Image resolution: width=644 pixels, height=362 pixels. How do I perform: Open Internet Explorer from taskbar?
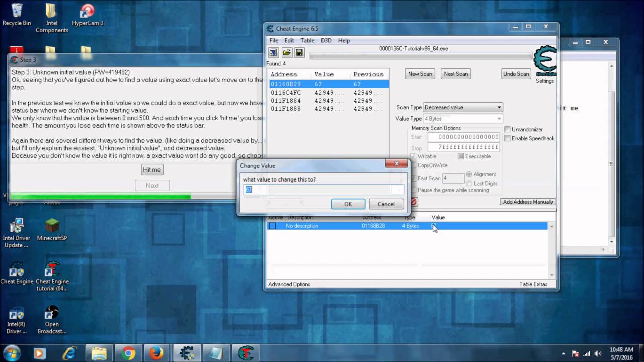pyautogui.click(x=69, y=353)
